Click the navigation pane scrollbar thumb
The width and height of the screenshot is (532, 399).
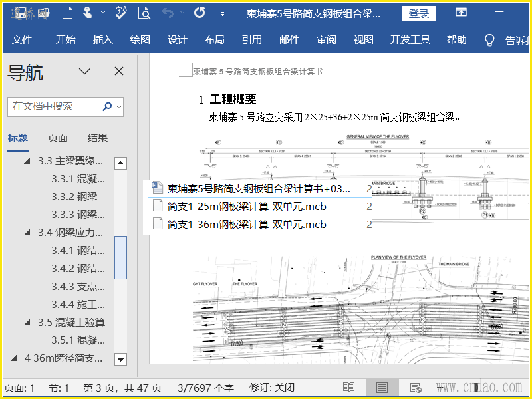tap(120, 258)
